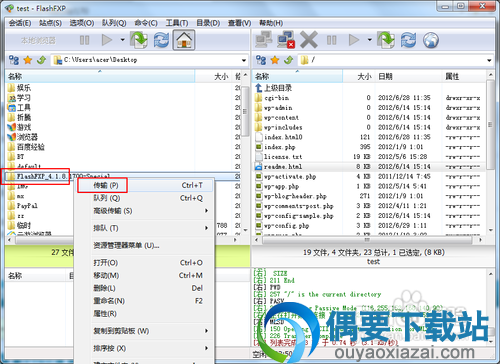Click the remote disconnect icon with red X badge
The height and width of the screenshot is (364, 500).
point(286,40)
